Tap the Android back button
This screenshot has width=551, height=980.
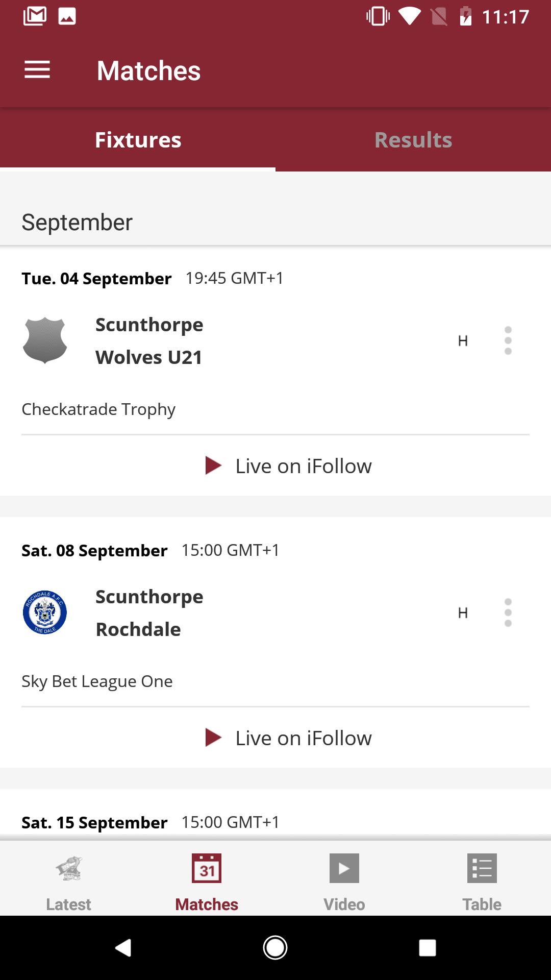[123, 948]
